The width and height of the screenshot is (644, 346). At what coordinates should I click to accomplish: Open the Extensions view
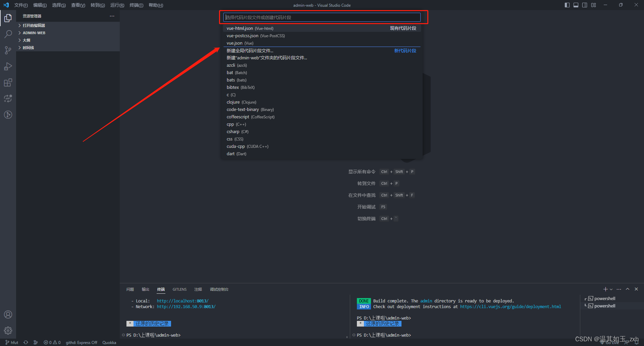[x=8, y=82]
